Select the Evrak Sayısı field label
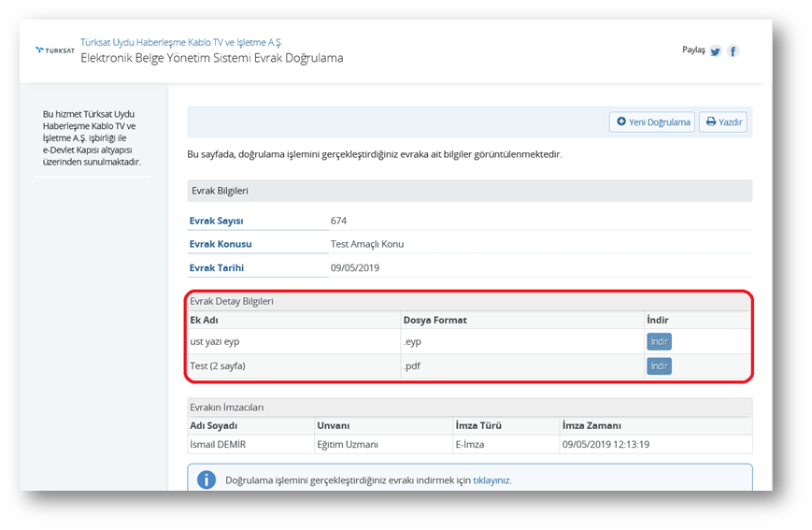 coord(216,221)
